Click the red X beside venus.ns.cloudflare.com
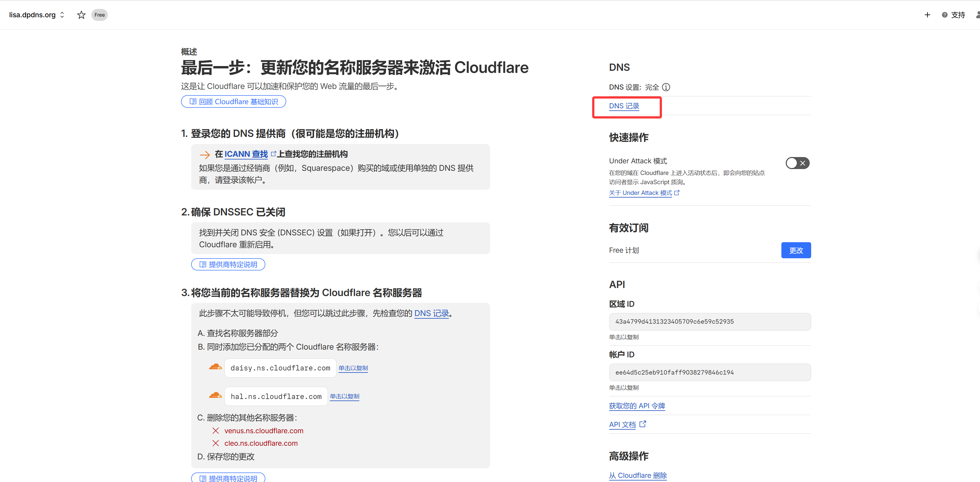This screenshot has width=980, height=482. pyautogui.click(x=216, y=431)
